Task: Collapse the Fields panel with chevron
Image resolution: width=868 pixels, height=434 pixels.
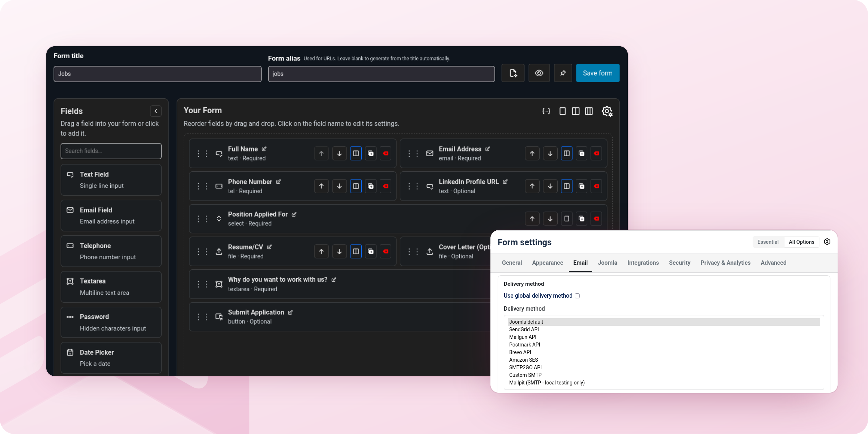Action: click(x=156, y=111)
